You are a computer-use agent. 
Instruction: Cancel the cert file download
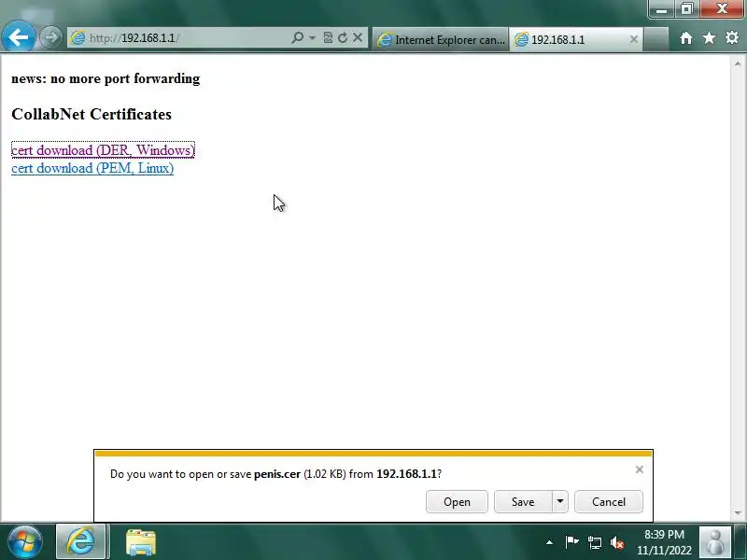coord(609,502)
